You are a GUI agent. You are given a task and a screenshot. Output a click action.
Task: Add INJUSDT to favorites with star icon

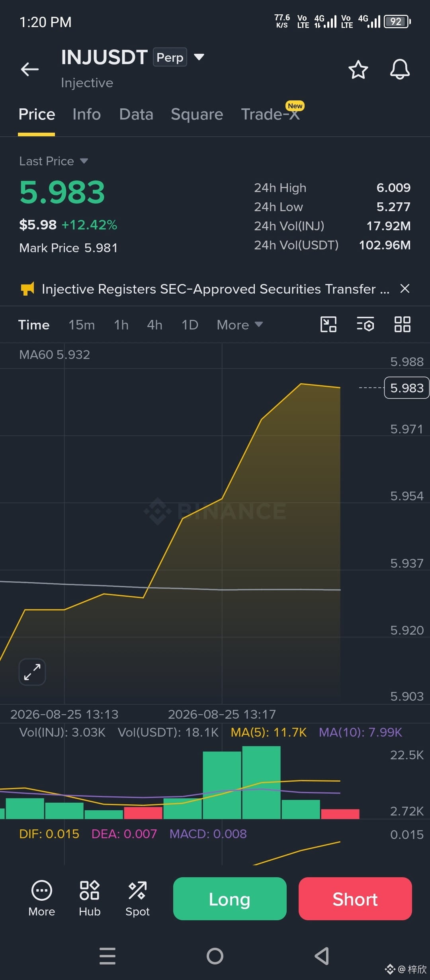click(x=358, y=70)
